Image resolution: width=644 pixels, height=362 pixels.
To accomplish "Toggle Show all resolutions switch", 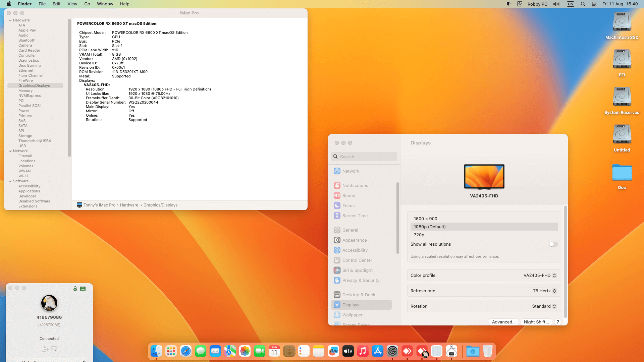I will pos(553,244).
